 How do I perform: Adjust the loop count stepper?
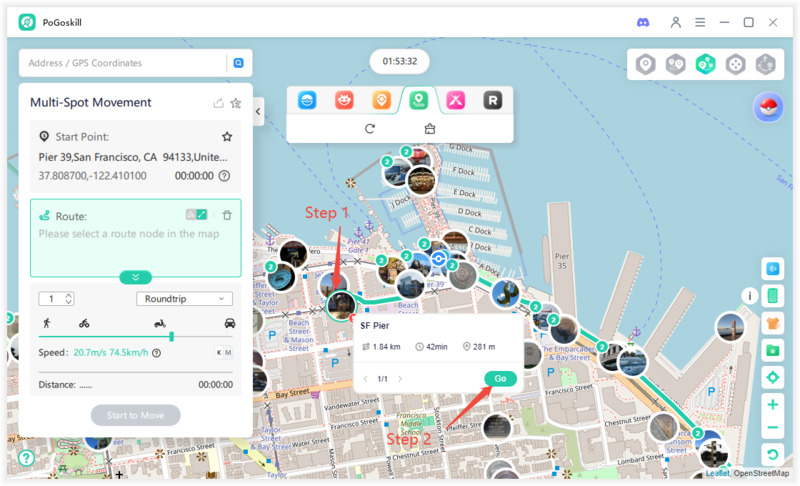point(68,299)
